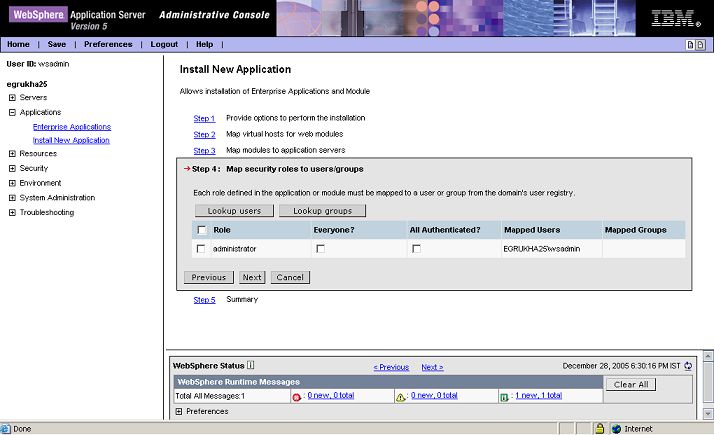Click the red error messages icon
The height and width of the screenshot is (435, 714).
tap(297, 397)
